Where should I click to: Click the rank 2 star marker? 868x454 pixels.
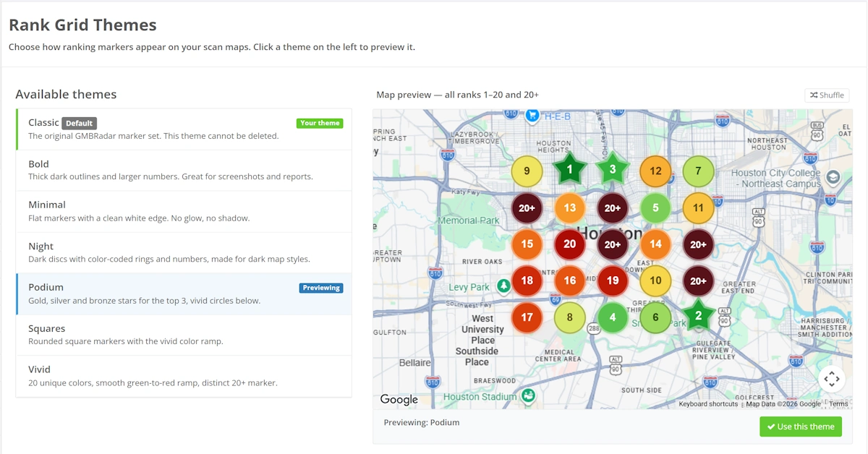[698, 316]
